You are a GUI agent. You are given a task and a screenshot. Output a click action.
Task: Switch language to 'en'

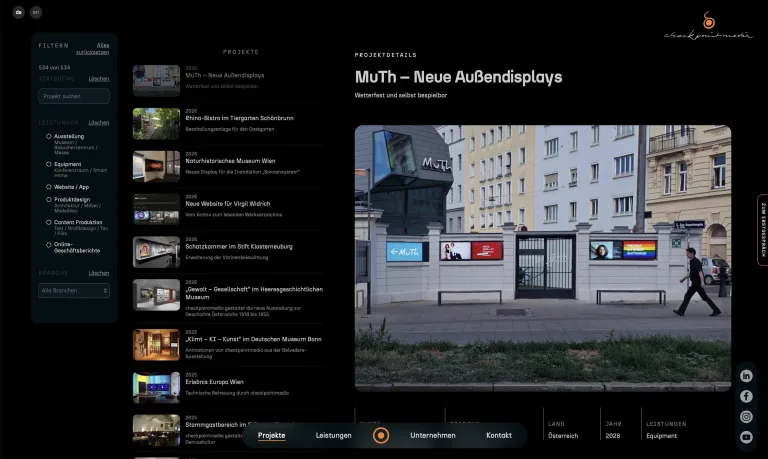click(36, 12)
